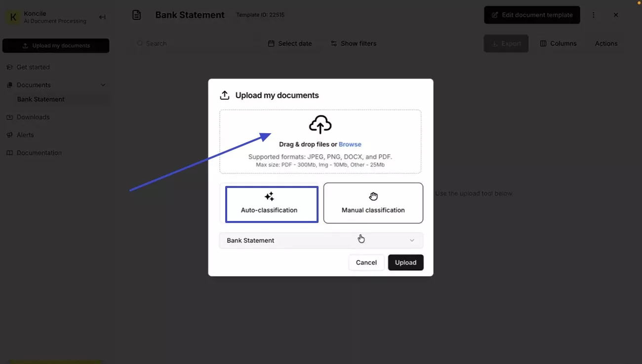This screenshot has width=642, height=364.
Task: Open the Actions menu
Action: tap(606, 43)
